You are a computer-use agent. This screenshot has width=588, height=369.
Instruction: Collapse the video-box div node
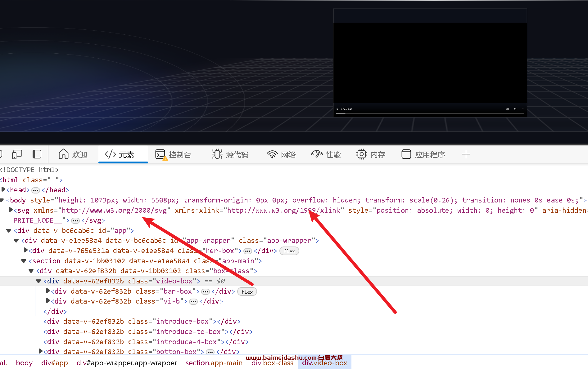point(38,281)
